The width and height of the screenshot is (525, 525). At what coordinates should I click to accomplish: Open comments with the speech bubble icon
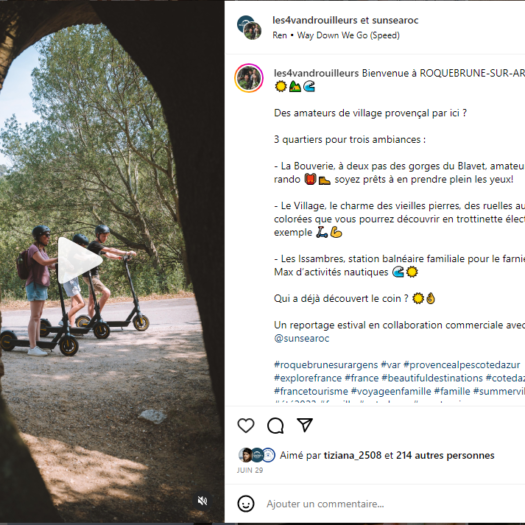275,426
